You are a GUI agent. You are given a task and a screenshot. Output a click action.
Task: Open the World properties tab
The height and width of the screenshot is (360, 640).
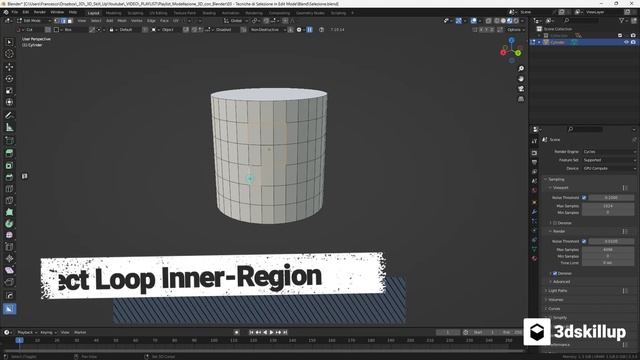(x=534, y=190)
